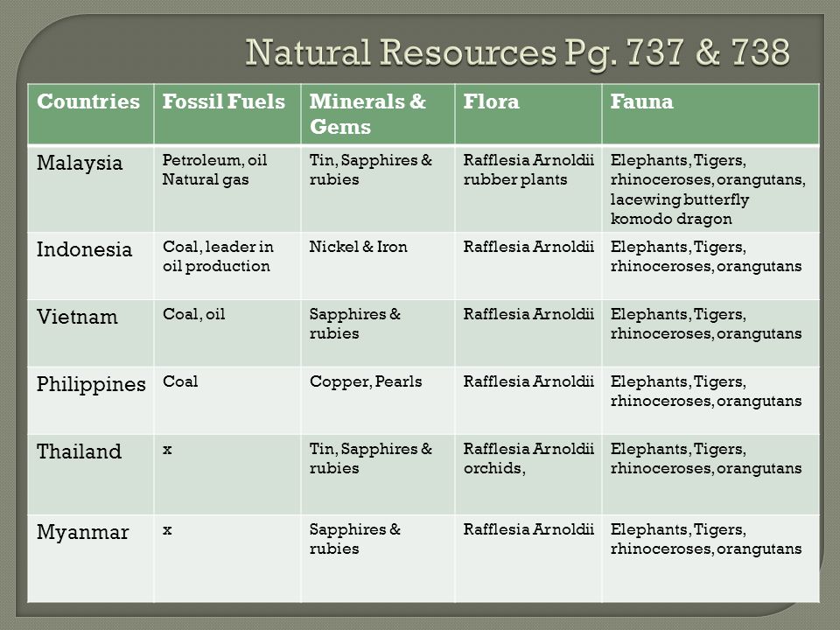Click Thailand's 'x' fossil fuels cell

click(227, 474)
